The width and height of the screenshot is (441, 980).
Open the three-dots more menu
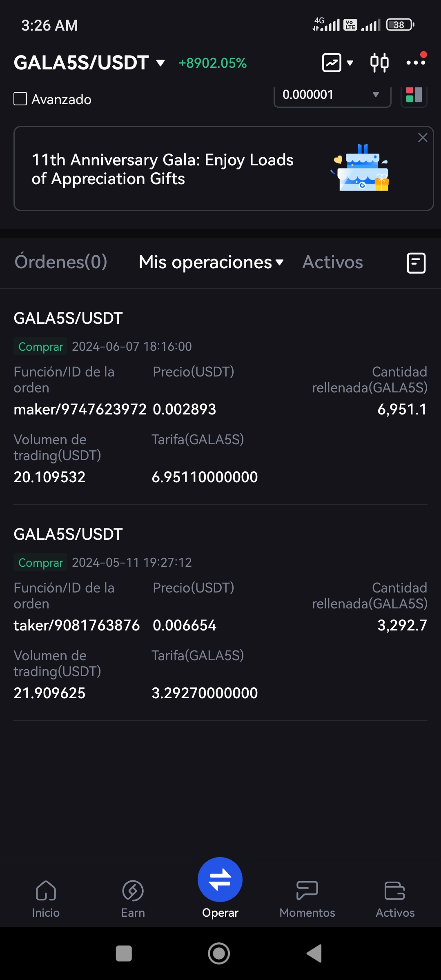point(416,62)
